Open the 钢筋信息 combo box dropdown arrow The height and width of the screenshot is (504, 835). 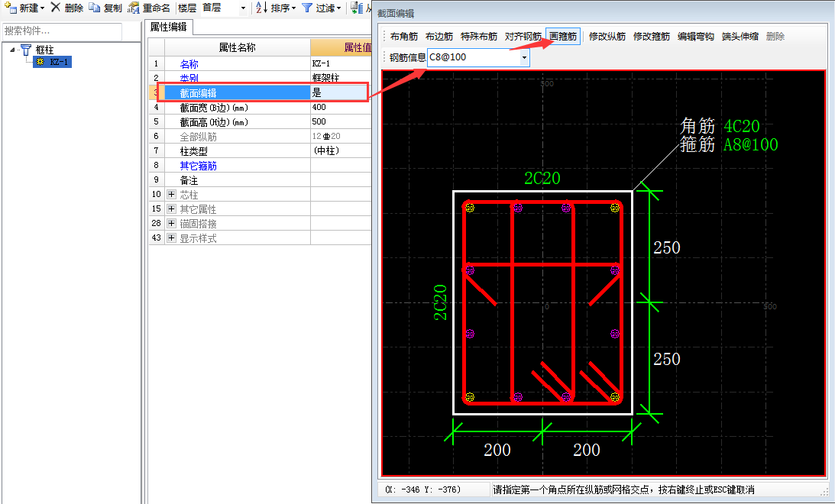525,57
